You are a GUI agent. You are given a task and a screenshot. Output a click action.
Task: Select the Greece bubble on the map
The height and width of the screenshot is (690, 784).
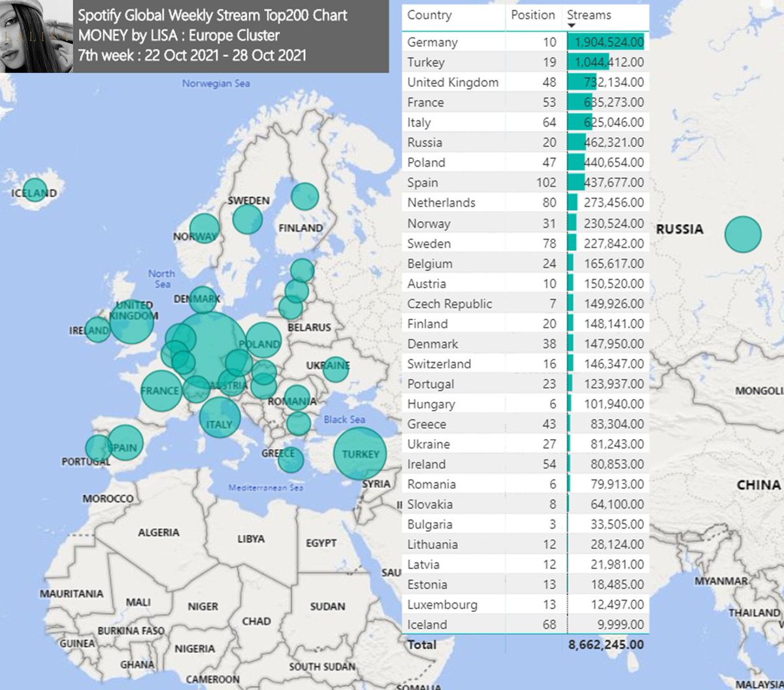click(291, 460)
